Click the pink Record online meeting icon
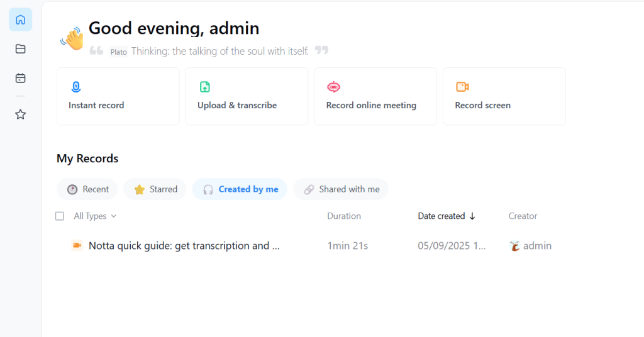Viewport: 644px width, 337px height. (333, 87)
